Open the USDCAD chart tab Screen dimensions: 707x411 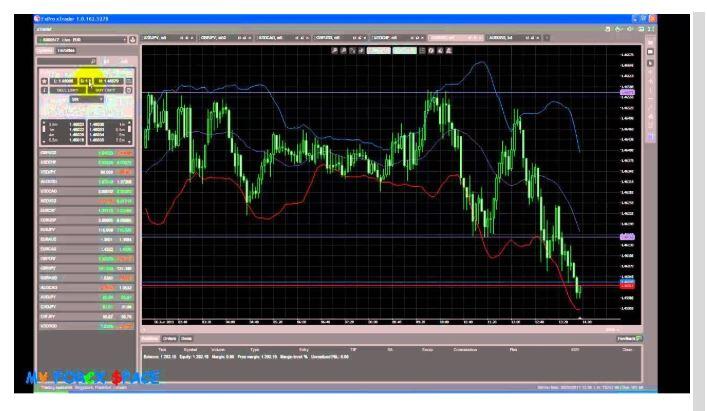click(282, 38)
